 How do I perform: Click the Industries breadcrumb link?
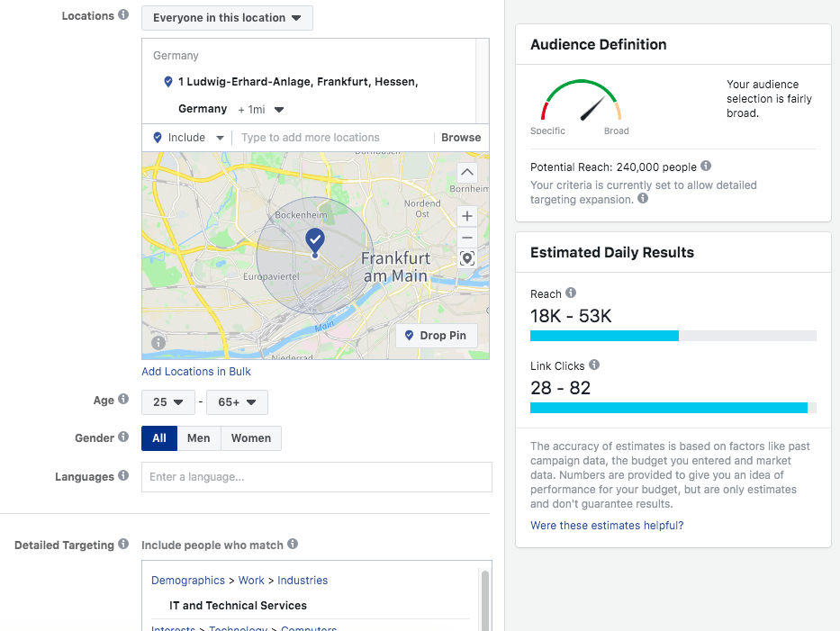[303, 580]
